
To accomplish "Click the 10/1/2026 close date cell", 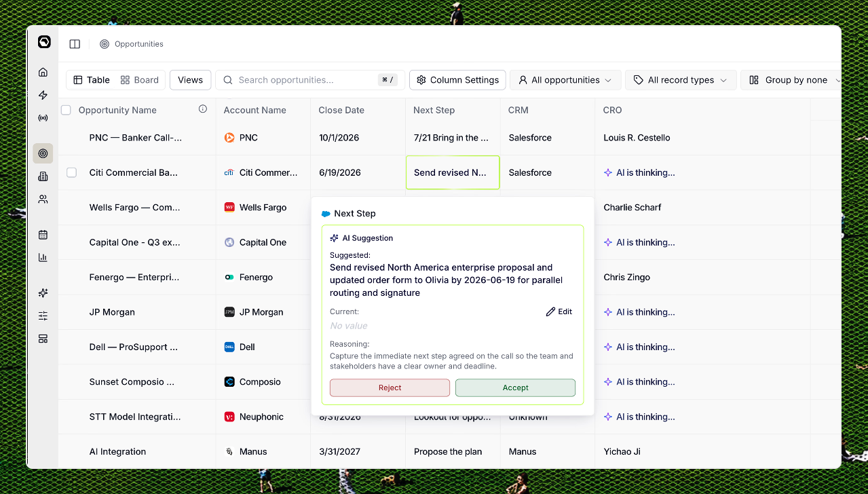I will click(340, 138).
